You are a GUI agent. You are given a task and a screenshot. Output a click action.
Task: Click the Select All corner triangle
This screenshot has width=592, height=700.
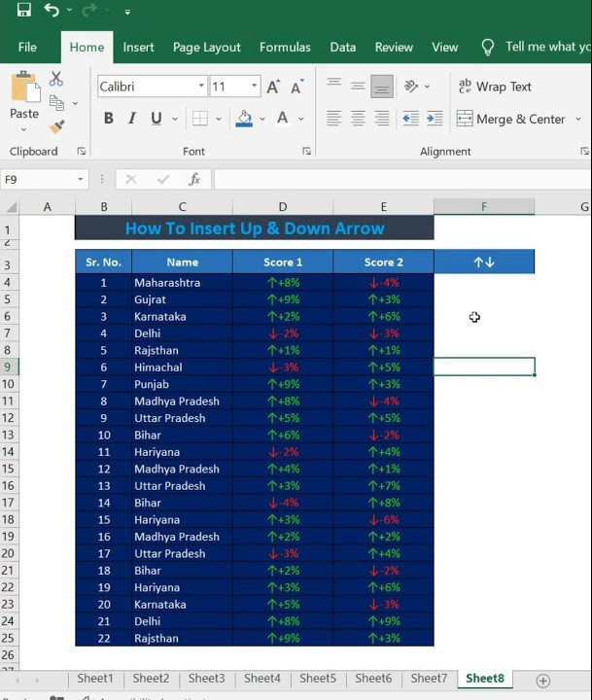pyautogui.click(x=11, y=207)
